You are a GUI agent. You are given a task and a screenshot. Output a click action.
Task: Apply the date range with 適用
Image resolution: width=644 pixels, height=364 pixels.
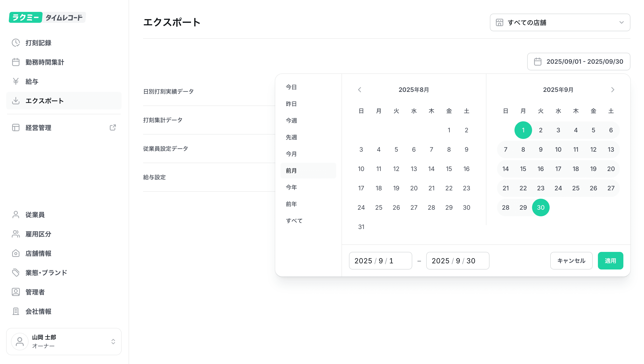click(610, 261)
